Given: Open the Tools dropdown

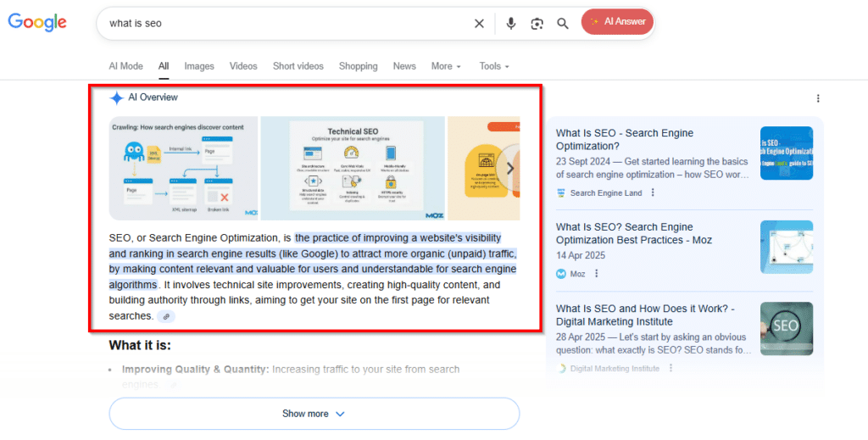Looking at the screenshot, I should [x=494, y=66].
